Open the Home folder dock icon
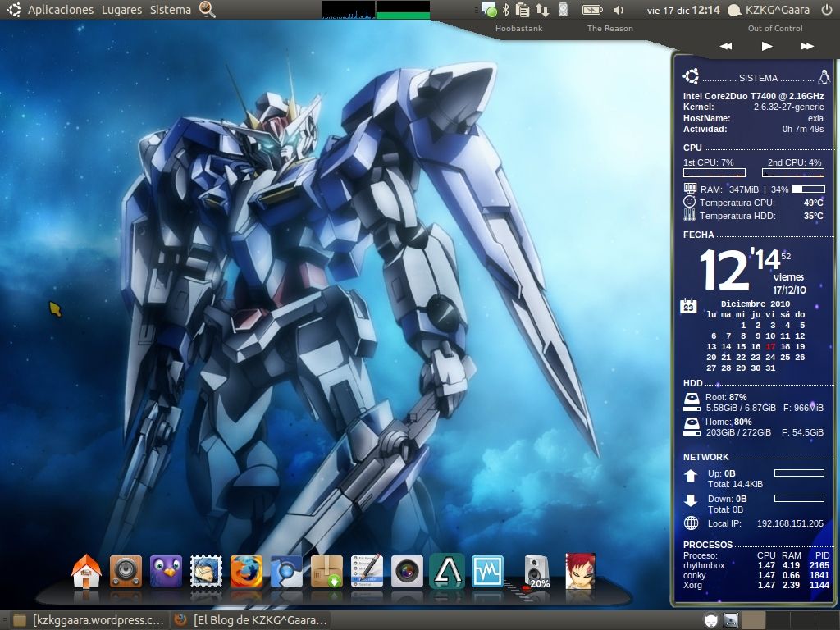Screen dimensions: 840x630 pos(86,571)
